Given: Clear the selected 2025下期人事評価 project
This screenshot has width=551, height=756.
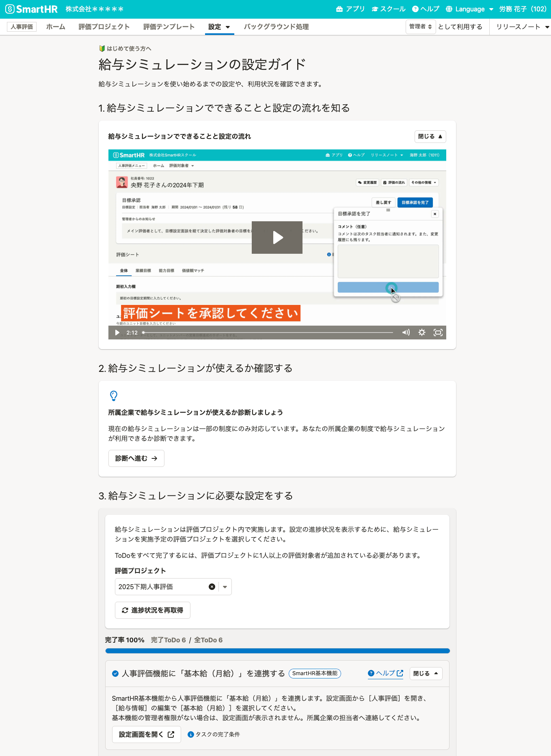Looking at the screenshot, I should point(212,587).
